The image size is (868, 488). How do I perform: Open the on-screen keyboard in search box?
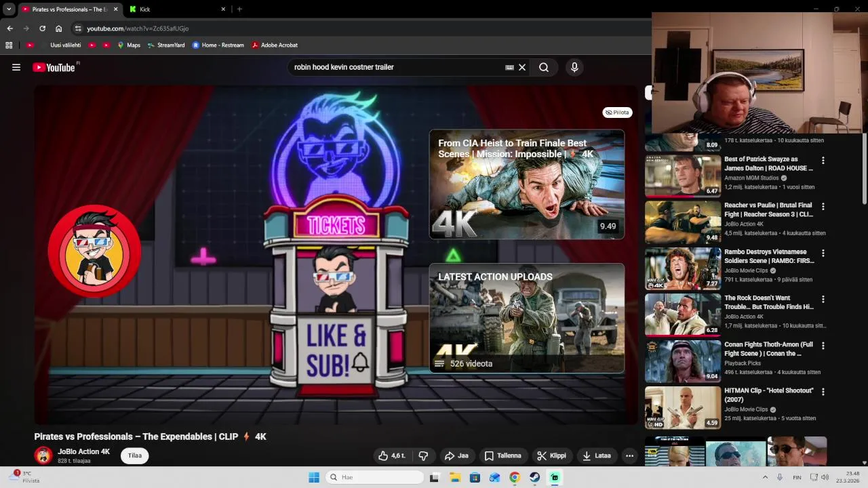pyautogui.click(x=509, y=67)
